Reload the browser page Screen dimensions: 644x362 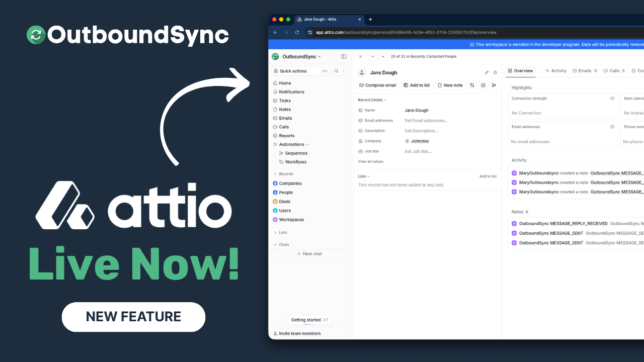click(297, 32)
